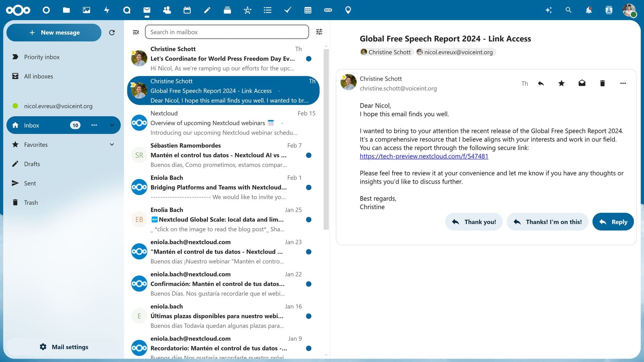The width and height of the screenshot is (644, 362).
Task: Open the unified search magnifier
Action: [569, 10]
